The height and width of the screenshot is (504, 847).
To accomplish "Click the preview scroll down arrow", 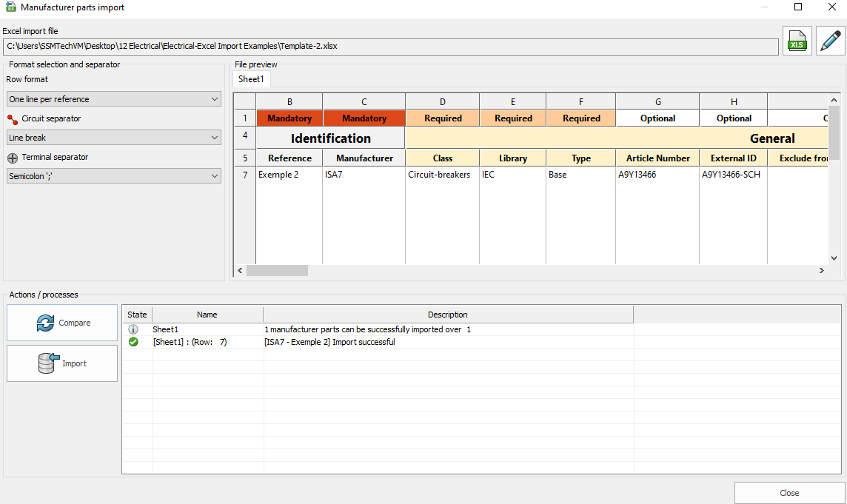I will [x=834, y=258].
